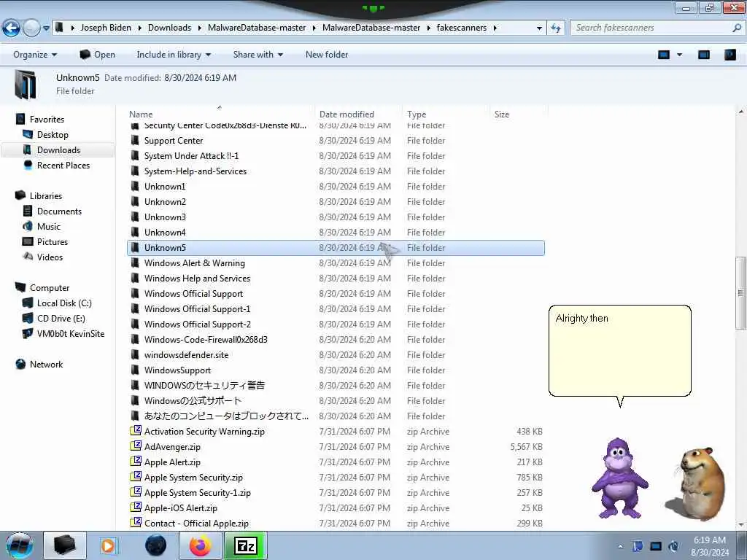Select the Unknown3 folder
The image size is (747, 560).
pos(165,217)
